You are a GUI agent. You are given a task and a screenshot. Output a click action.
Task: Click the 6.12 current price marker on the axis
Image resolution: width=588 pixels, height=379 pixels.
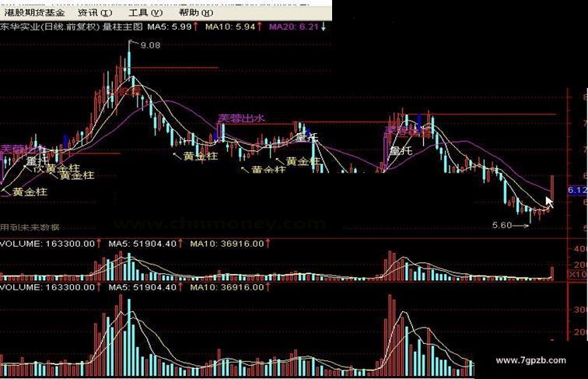577,190
